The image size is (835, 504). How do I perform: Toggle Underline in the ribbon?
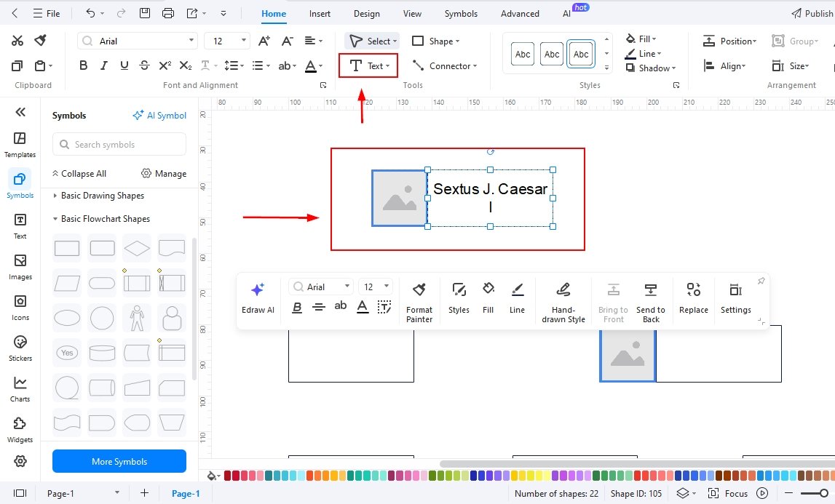click(124, 65)
